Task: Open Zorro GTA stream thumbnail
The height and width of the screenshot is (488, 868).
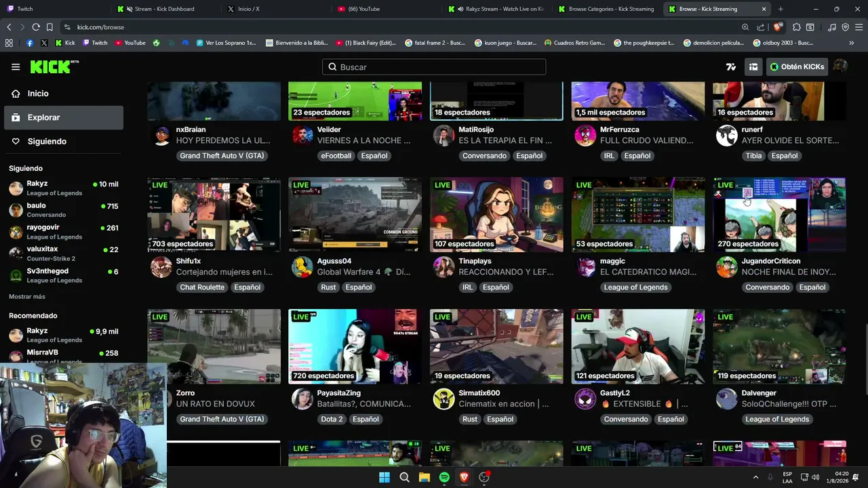Action: point(214,346)
